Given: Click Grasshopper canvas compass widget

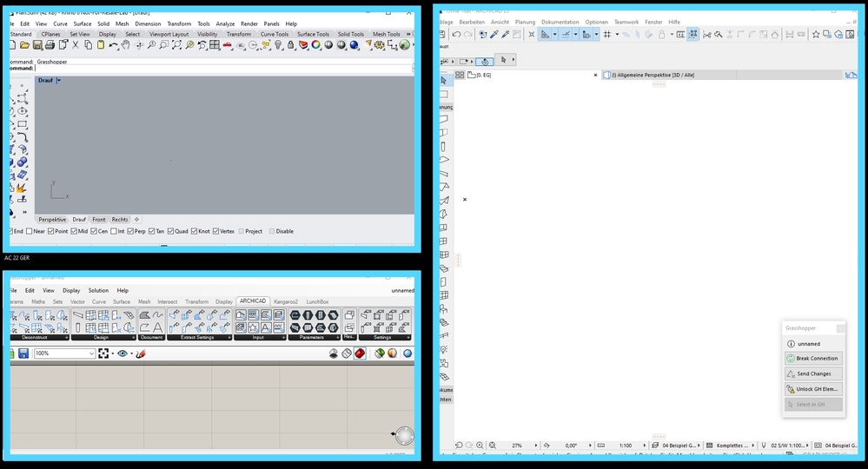Looking at the screenshot, I should pyautogui.click(x=405, y=436).
